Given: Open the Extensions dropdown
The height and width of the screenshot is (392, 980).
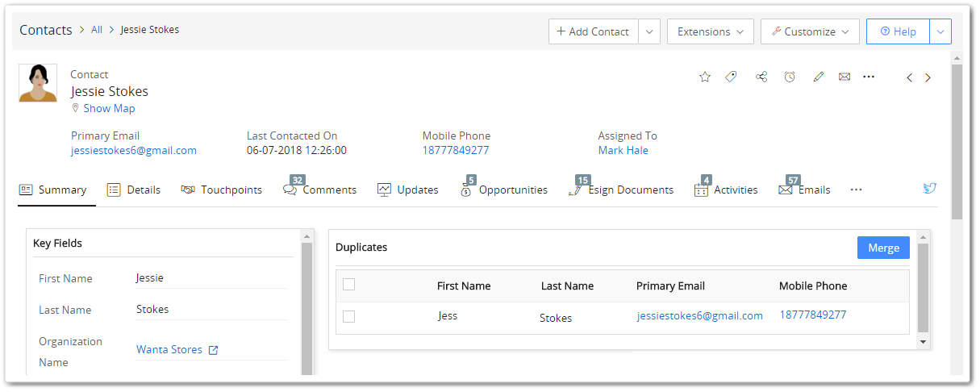Looking at the screenshot, I should tap(710, 31).
